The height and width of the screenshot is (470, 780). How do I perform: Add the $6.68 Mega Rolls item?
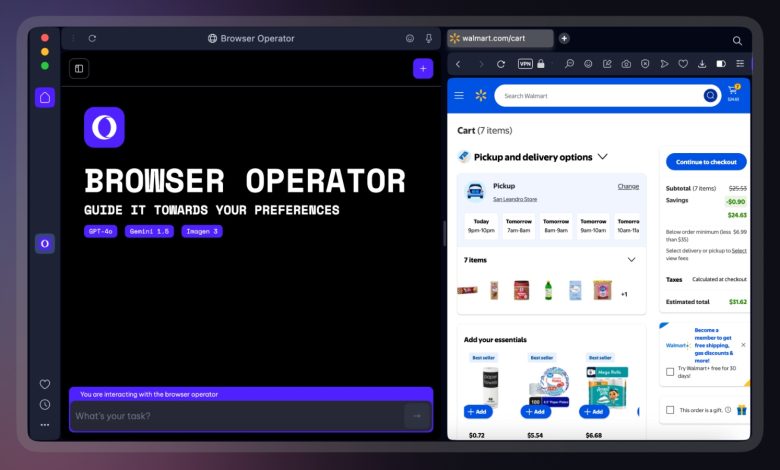pos(594,412)
